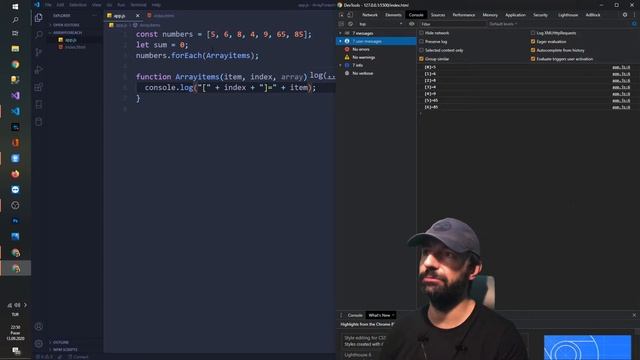The image size is (640, 360).
Task: Open the app.js link for the [6]=85 log
Action: point(621,107)
